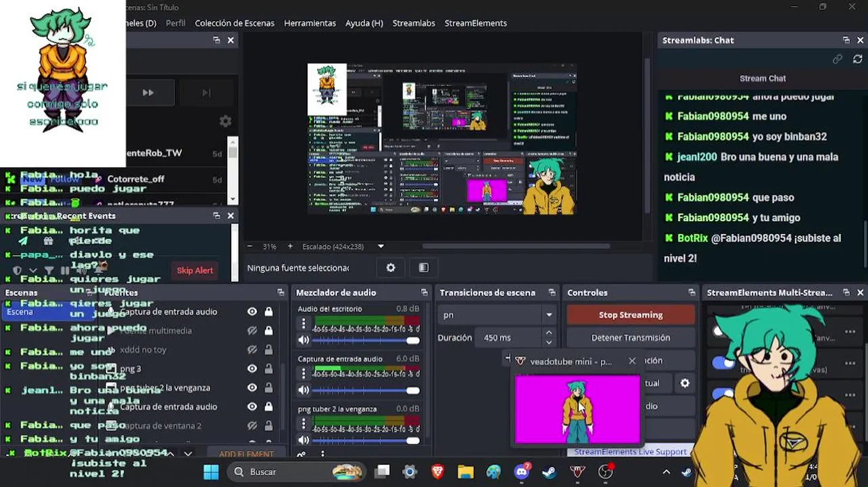Zoom out the preview with minus icon
868x487 pixels.
pyautogui.click(x=250, y=246)
